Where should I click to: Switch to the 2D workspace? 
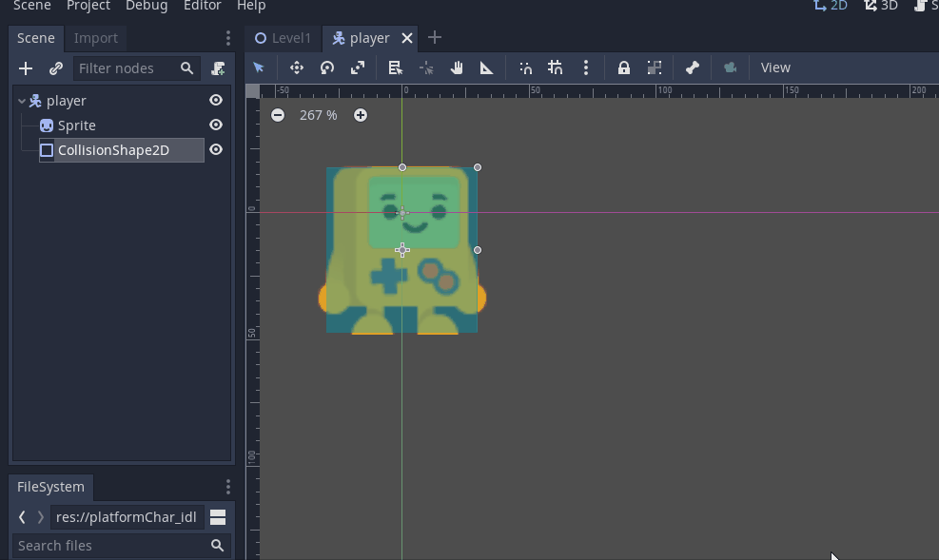pos(831,6)
